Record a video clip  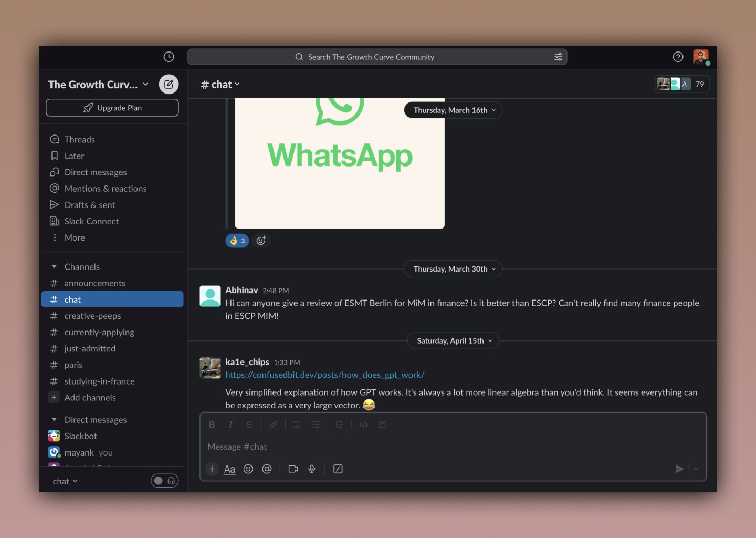293,469
